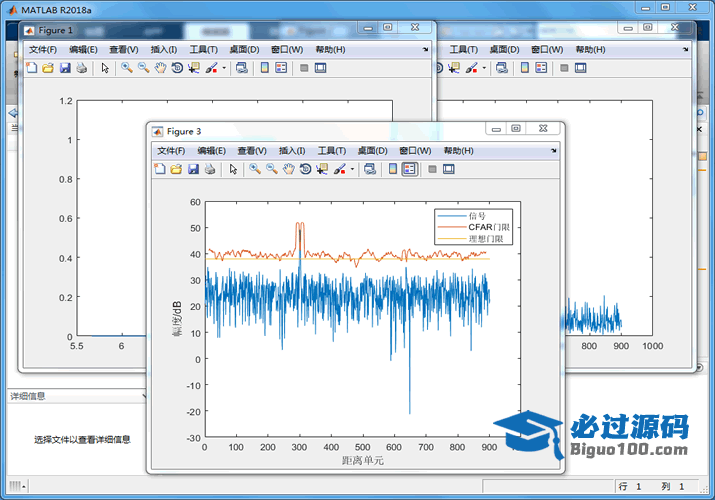Image resolution: width=715 pixels, height=500 pixels.
Task: Click Show Plot Tools icon in Figure 1
Action: coord(321,68)
